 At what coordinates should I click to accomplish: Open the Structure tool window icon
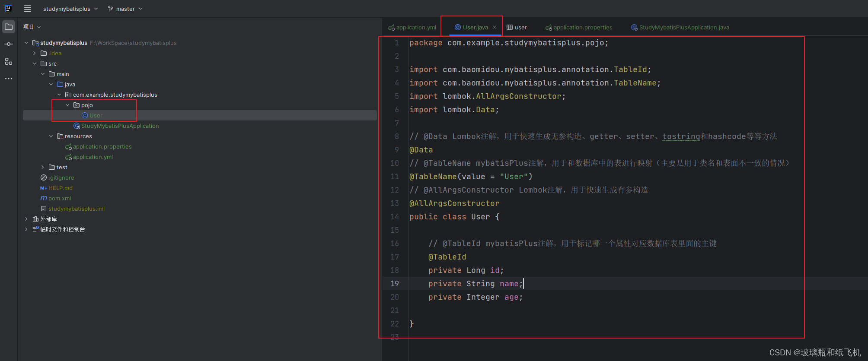9,61
